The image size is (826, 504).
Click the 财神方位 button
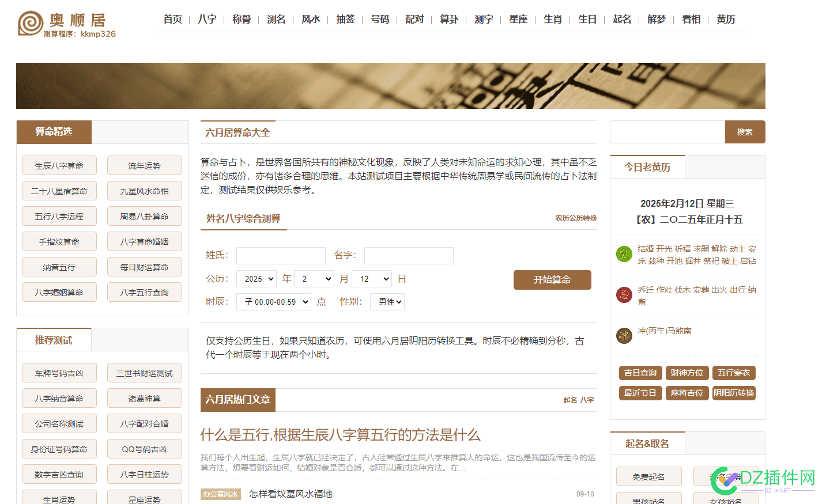[687, 373]
